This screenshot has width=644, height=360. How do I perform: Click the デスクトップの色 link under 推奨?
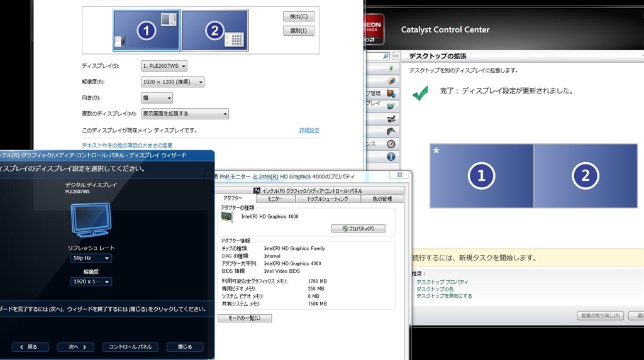click(x=435, y=289)
